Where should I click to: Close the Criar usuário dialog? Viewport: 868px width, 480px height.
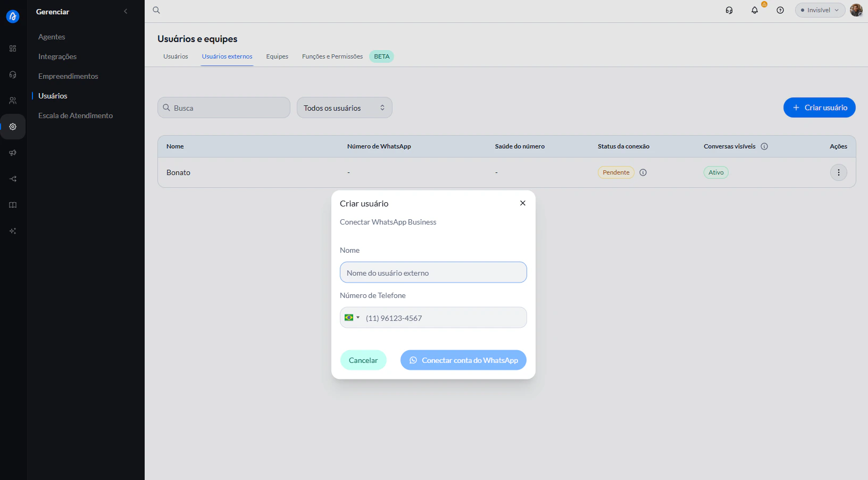click(523, 203)
